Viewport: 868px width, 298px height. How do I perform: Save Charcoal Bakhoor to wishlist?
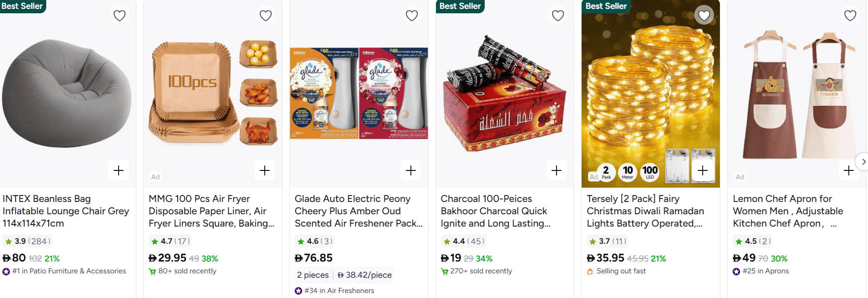point(558,16)
